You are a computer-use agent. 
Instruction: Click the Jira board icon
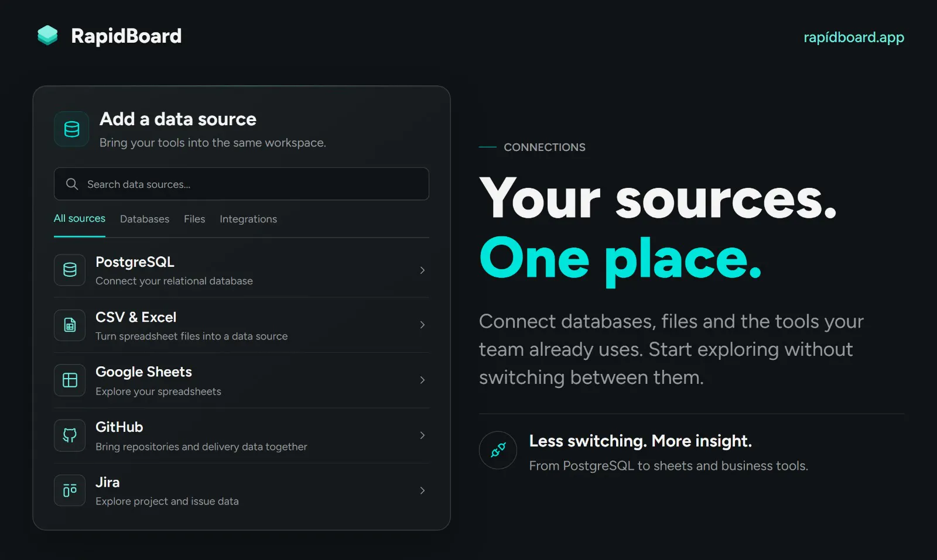[70, 490]
